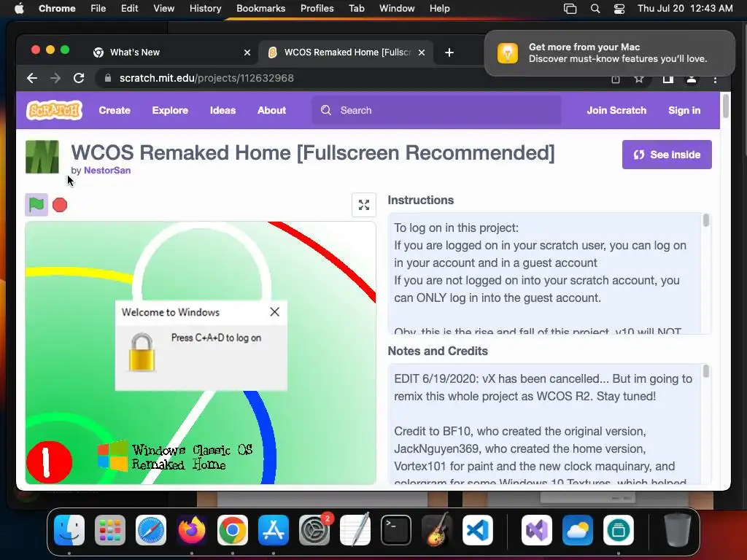Screen dimensions: 747x560
Task: Close the What's New tab
Action: (247, 52)
